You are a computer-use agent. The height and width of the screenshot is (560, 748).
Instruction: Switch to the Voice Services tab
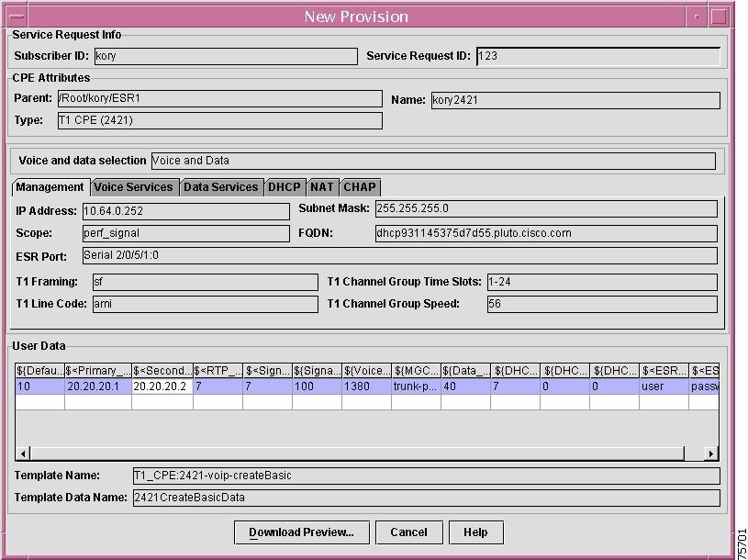point(134,186)
